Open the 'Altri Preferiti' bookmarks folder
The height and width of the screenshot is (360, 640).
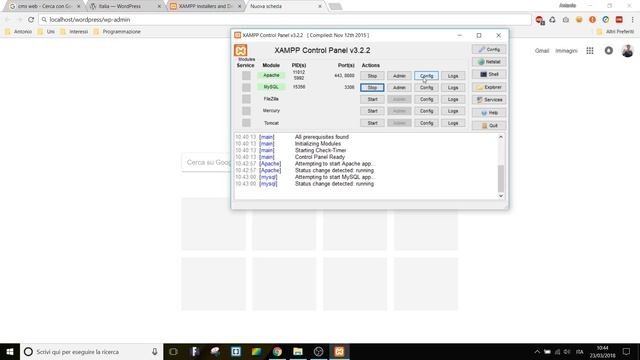click(x=616, y=31)
